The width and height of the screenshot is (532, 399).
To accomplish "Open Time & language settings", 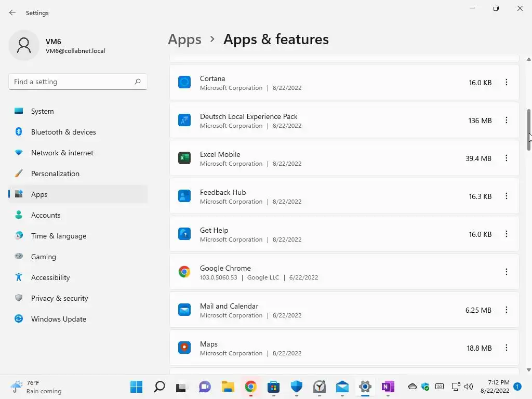I will (x=78, y=236).
